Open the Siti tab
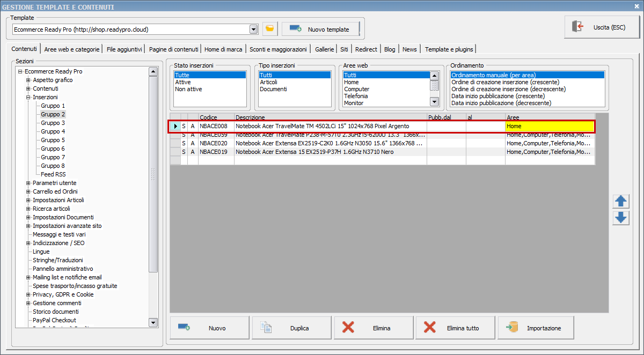Viewport: 644px width, 355px height. click(x=344, y=49)
